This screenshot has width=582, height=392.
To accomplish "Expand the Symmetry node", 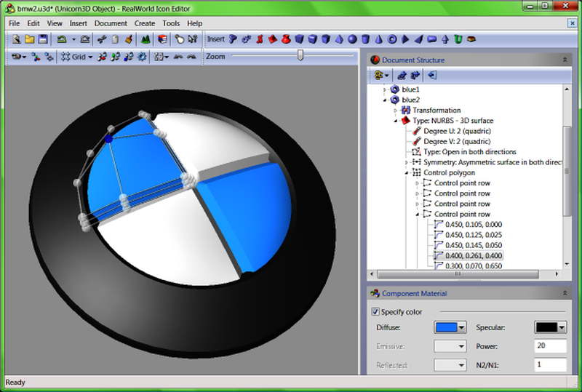I will 407,162.
